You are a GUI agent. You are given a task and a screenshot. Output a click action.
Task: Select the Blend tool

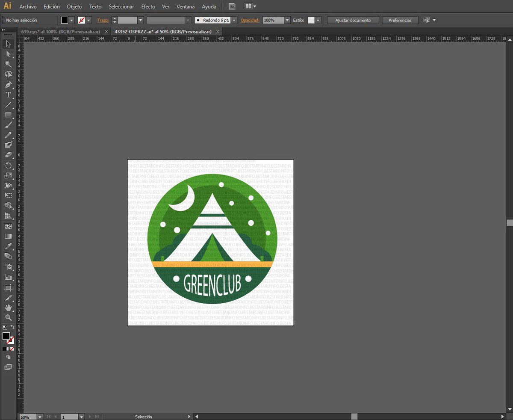[8, 257]
